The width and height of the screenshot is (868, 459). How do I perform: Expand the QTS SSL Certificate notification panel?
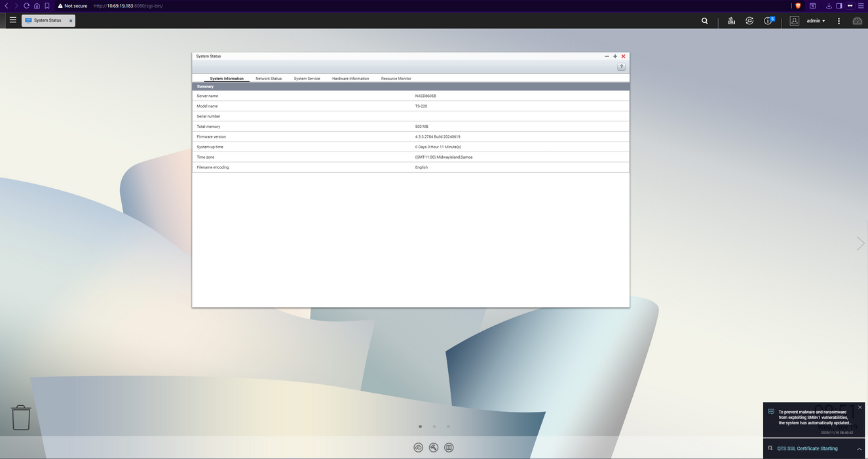pyautogui.click(x=859, y=449)
